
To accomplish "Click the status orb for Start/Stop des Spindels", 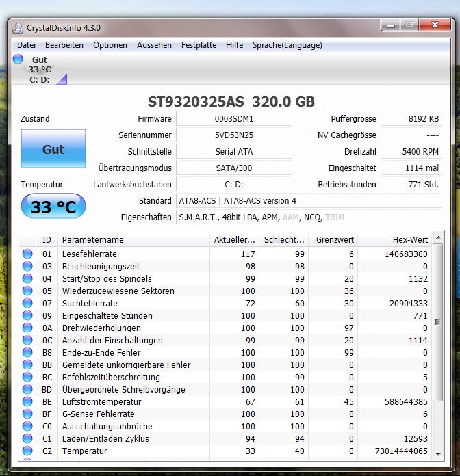I will (27, 278).
